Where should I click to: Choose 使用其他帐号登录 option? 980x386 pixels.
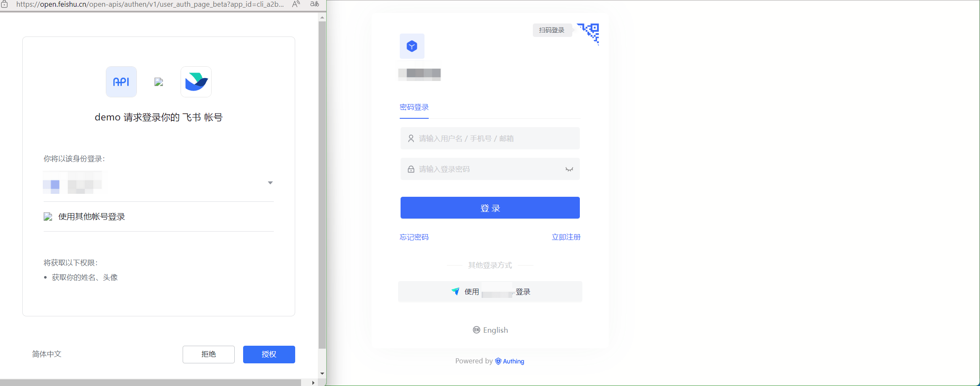click(92, 217)
